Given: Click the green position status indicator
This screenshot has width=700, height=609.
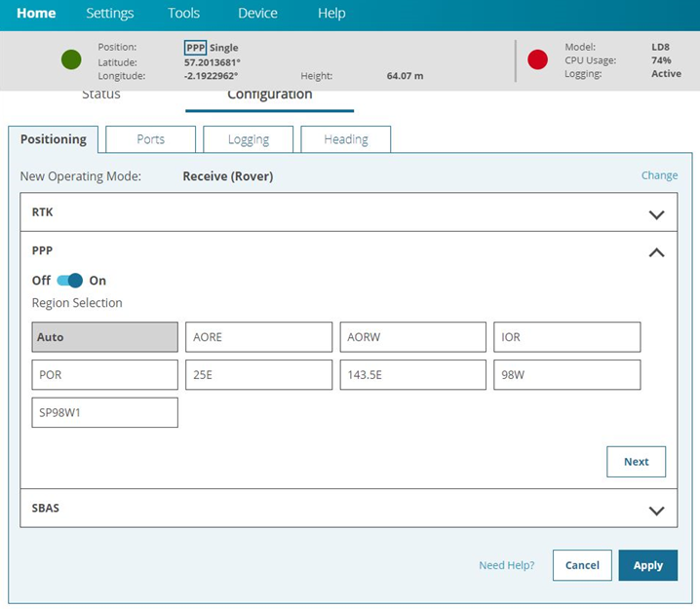Looking at the screenshot, I should [71, 60].
